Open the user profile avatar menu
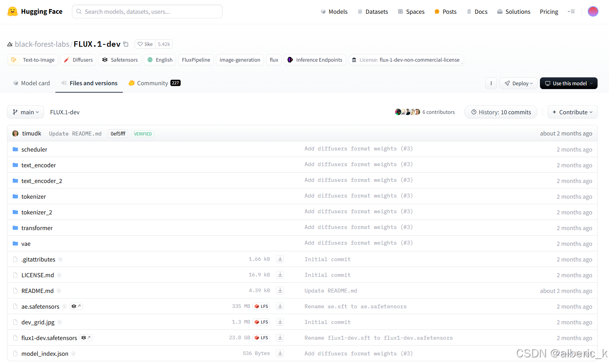 pyautogui.click(x=593, y=11)
